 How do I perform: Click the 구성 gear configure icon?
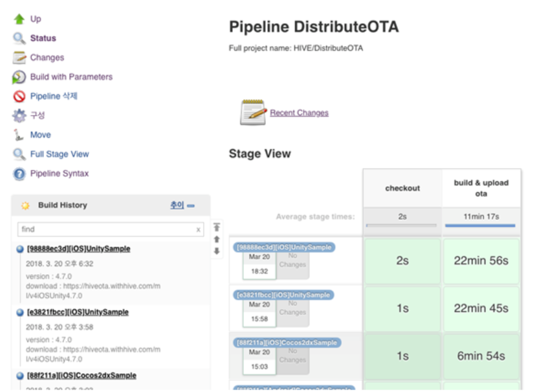19,115
